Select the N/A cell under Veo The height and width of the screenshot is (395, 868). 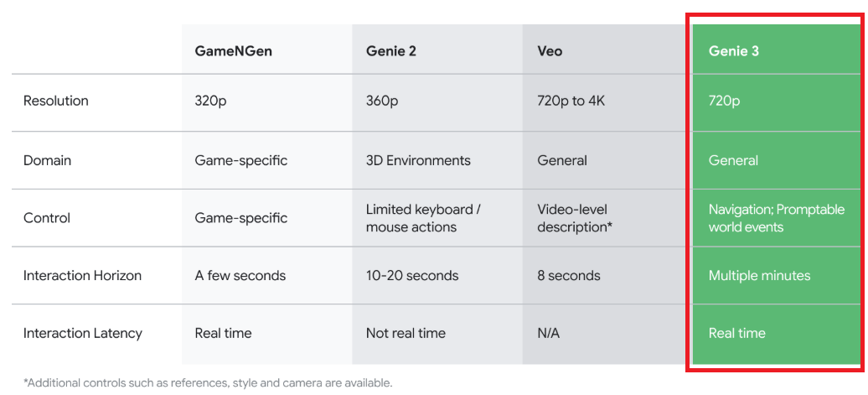[548, 333]
